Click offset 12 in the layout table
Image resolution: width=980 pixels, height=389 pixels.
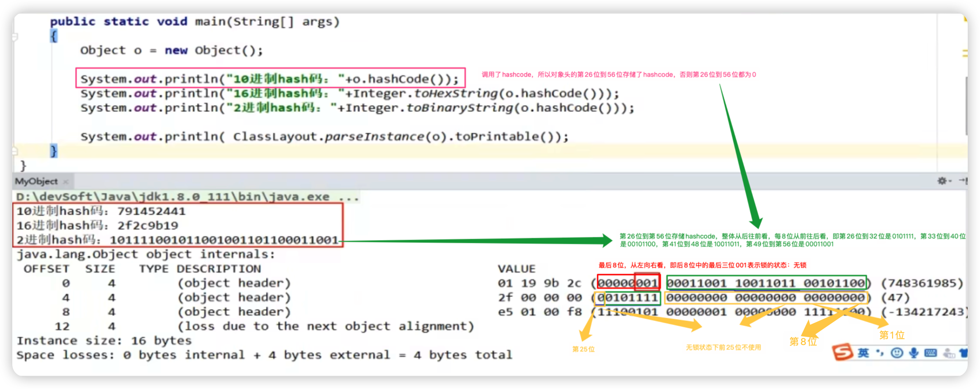tap(62, 326)
